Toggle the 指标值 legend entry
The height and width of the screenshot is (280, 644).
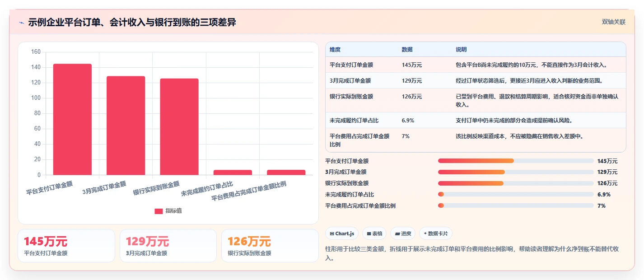click(168, 211)
